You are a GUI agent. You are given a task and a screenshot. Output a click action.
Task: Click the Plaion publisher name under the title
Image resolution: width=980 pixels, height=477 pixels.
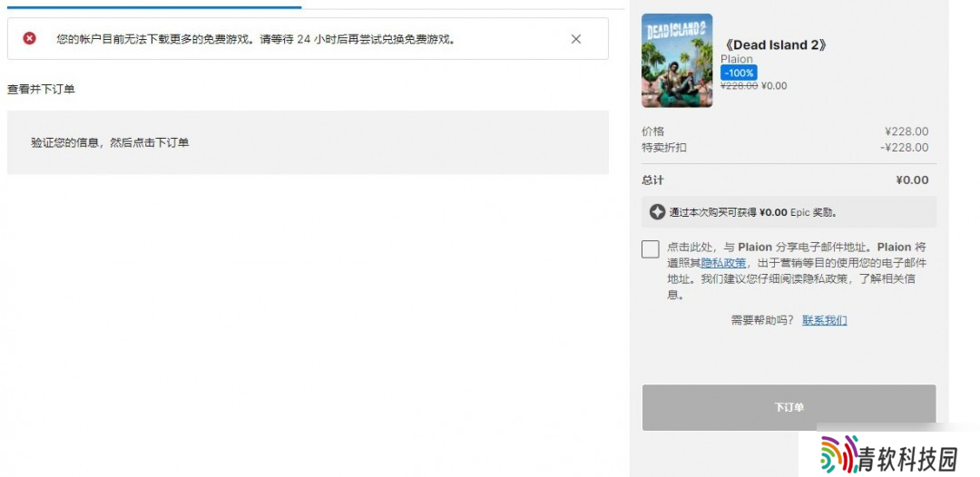tap(736, 59)
